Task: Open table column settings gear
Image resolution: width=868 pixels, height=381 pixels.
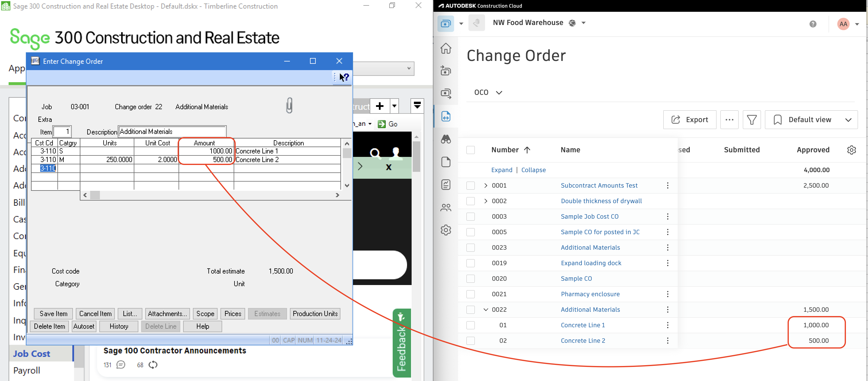Action: (x=851, y=150)
